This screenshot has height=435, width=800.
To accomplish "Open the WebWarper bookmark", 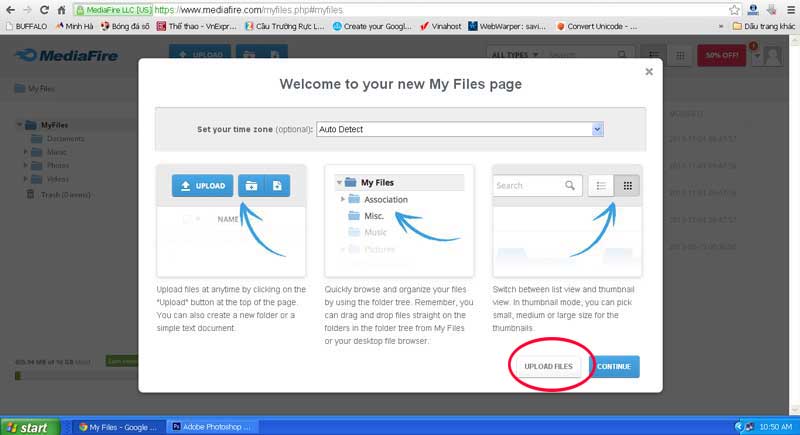I will coord(507,26).
